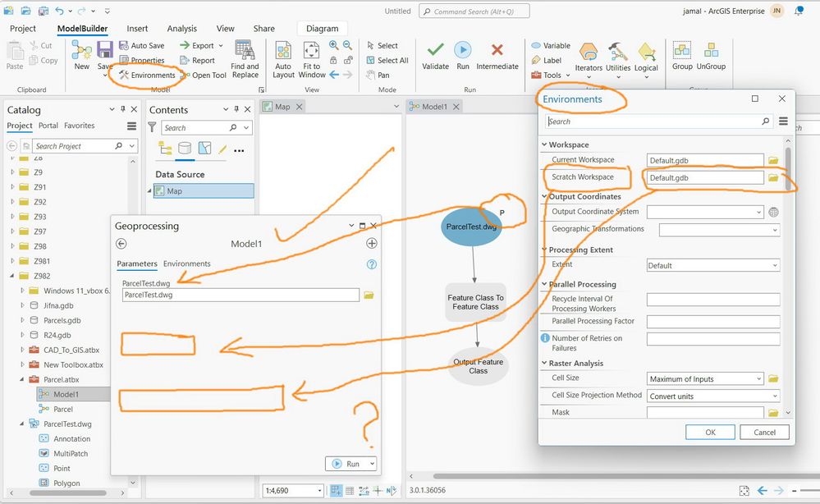Switch to the Analysis ribbon tab
Screen dimensions: 820x504
(182, 28)
